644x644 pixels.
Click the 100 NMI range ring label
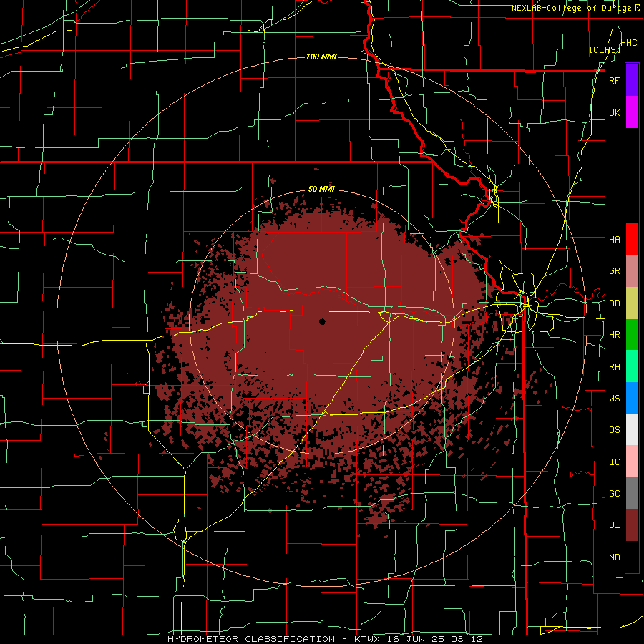tap(321, 57)
